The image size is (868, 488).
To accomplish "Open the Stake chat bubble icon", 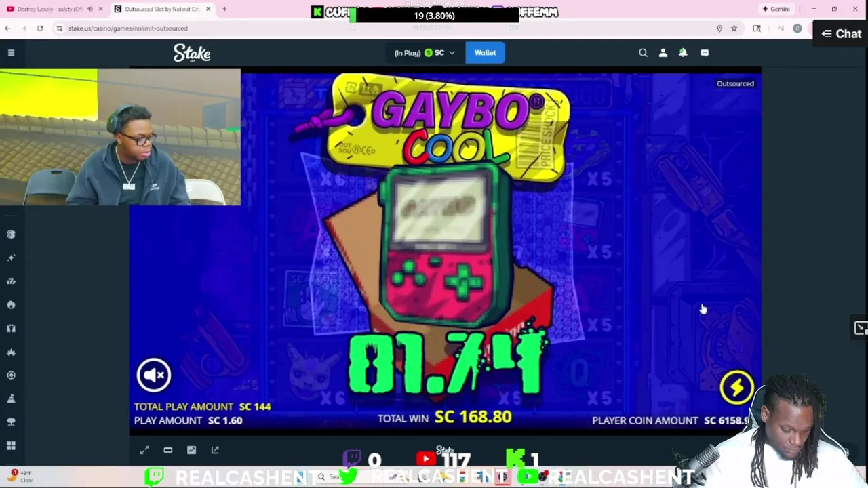I will (705, 53).
